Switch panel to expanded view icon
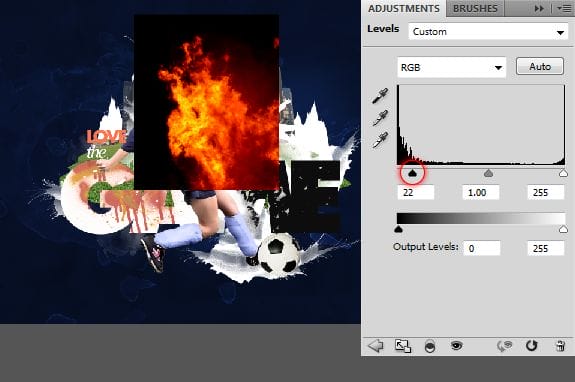Screen dimensions: 575x382 403,346
